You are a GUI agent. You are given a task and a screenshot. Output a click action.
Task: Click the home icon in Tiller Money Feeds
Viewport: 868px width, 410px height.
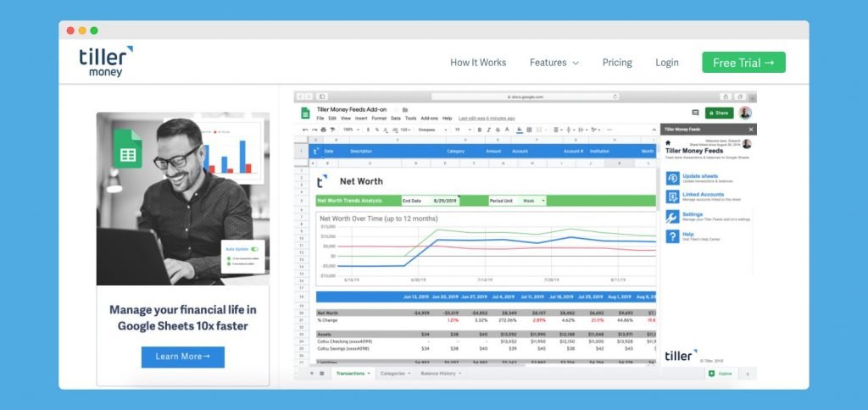(x=668, y=143)
